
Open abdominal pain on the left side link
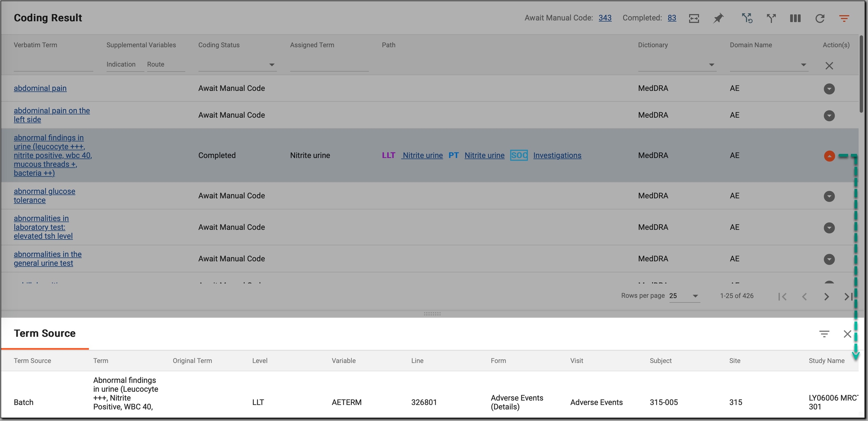(x=52, y=115)
